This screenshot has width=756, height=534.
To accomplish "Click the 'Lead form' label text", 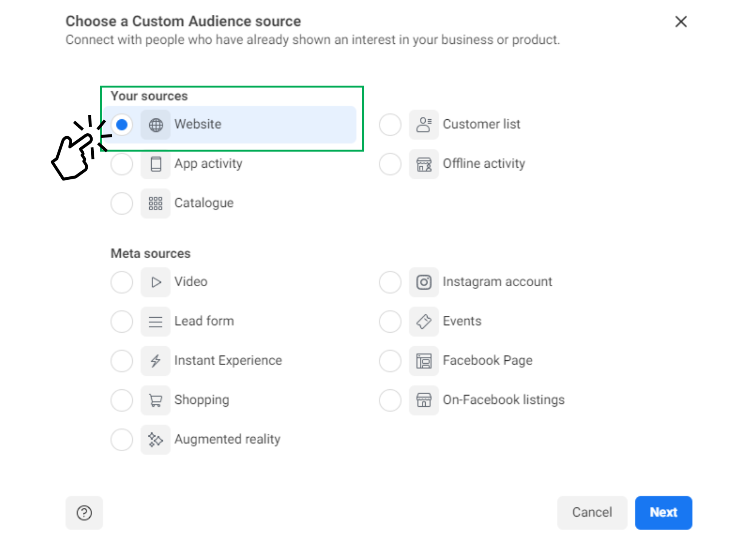I will point(204,321).
